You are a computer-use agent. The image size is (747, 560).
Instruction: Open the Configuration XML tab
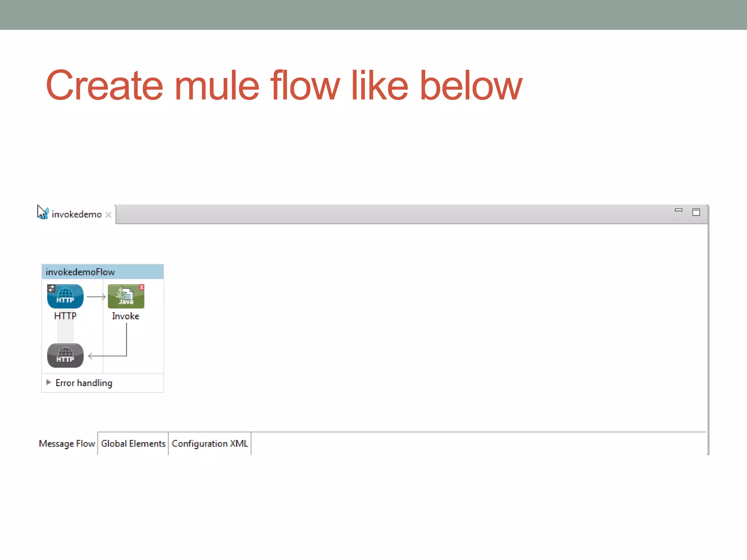[210, 444]
